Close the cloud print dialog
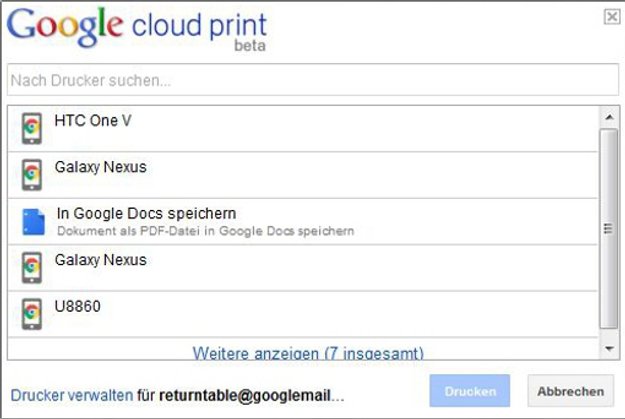 [x=612, y=17]
